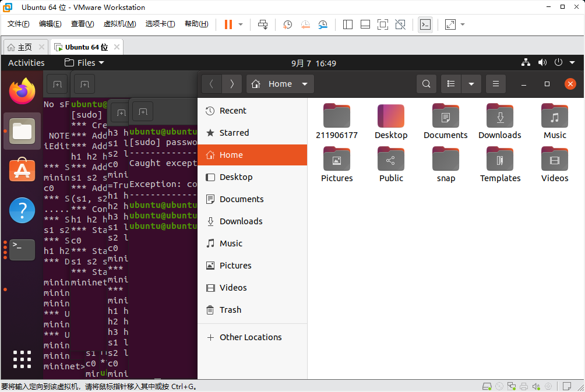585x392 pixels.
Task: Toggle the thumbnail bar view
Action: (x=365, y=24)
